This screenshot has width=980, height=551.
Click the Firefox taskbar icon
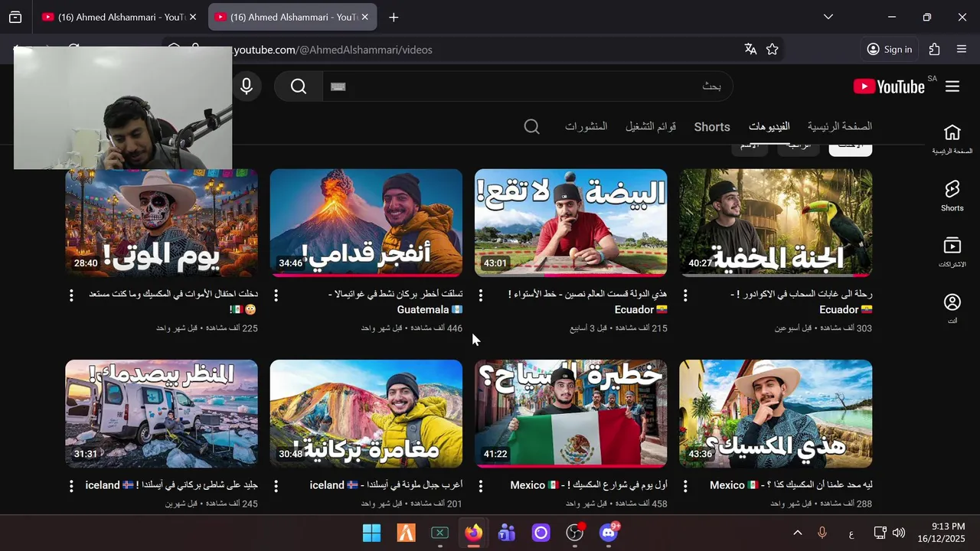point(473,533)
